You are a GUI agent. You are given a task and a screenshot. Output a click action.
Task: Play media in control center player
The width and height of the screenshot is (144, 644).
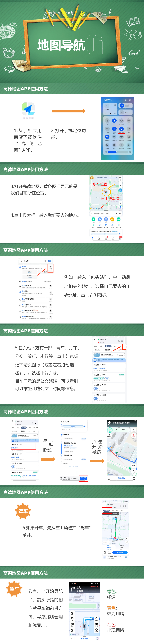pyautogui.click(x=110, y=113)
